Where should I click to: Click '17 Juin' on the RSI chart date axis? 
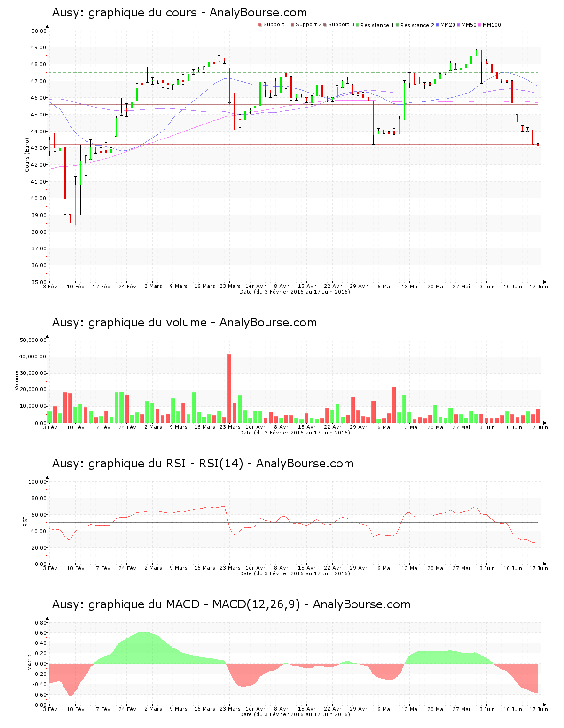(x=539, y=568)
